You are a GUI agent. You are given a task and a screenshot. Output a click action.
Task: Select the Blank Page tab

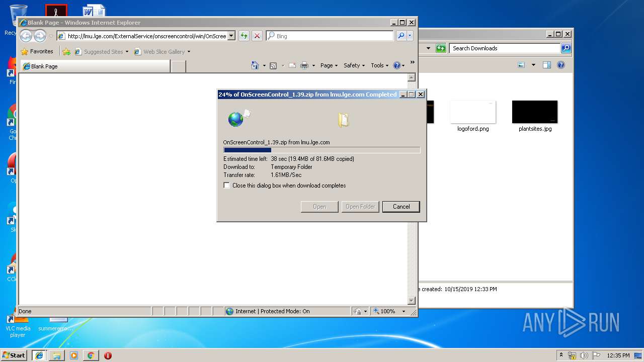click(x=95, y=66)
